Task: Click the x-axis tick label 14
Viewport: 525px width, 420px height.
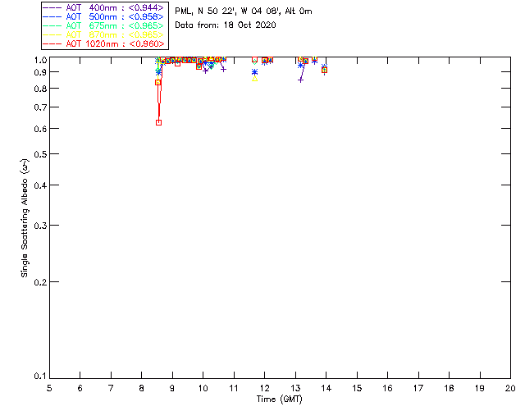Action: [326, 388]
